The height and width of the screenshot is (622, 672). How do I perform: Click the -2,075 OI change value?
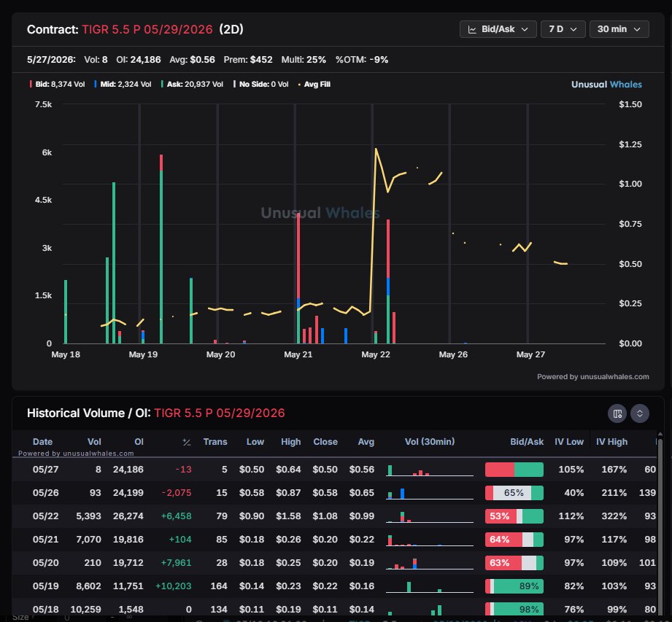pos(177,493)
